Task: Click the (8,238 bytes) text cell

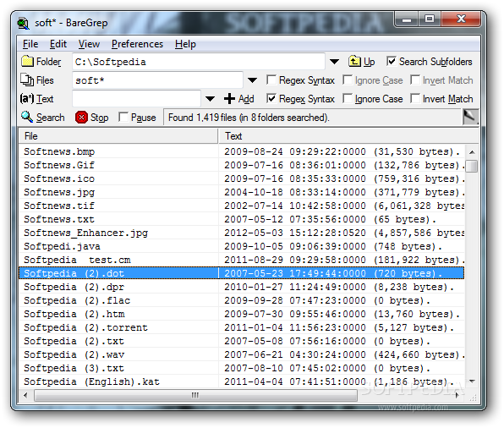Action: point(414,287)
